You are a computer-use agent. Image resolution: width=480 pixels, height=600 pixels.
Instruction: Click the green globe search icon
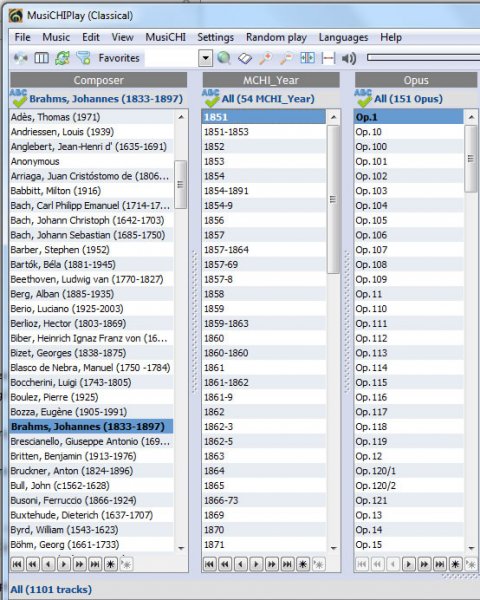(x=224, y=58)
